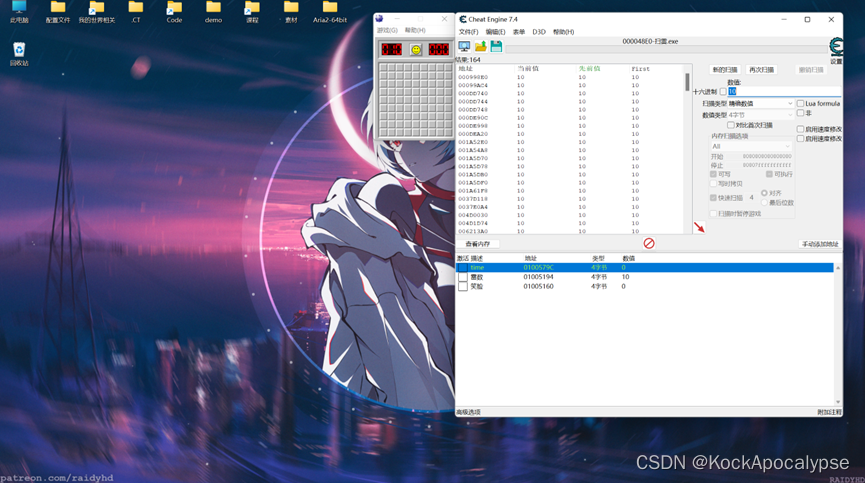Open the 帮助(H) menu in Cheat Engine

(564, 32)
